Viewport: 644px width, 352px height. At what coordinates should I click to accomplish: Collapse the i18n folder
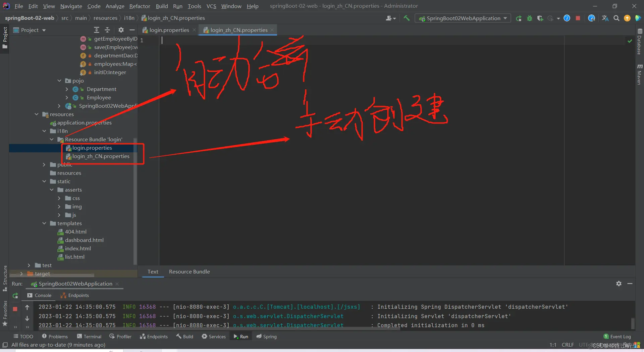tap(44, 131)
